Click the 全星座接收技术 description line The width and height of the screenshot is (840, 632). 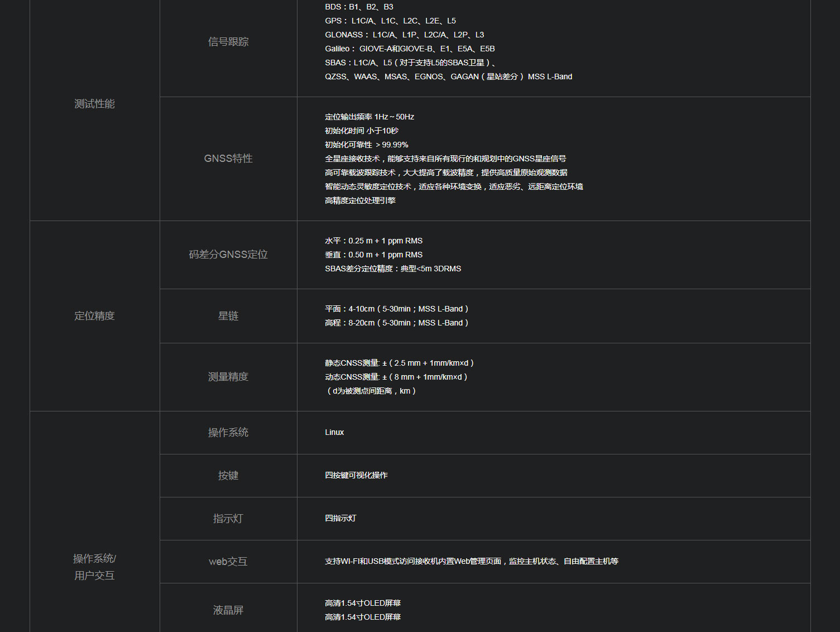coord(445,159)
